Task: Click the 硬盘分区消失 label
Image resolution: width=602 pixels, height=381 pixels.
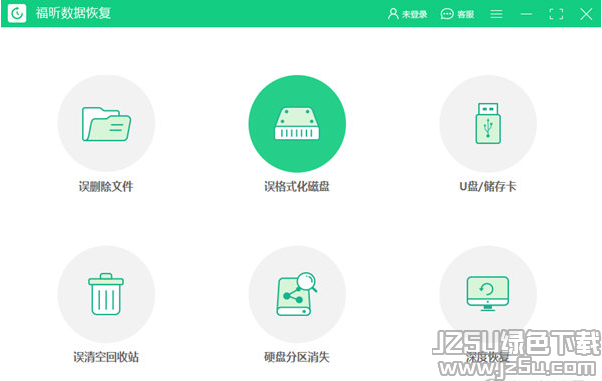Action: (297, 357)
